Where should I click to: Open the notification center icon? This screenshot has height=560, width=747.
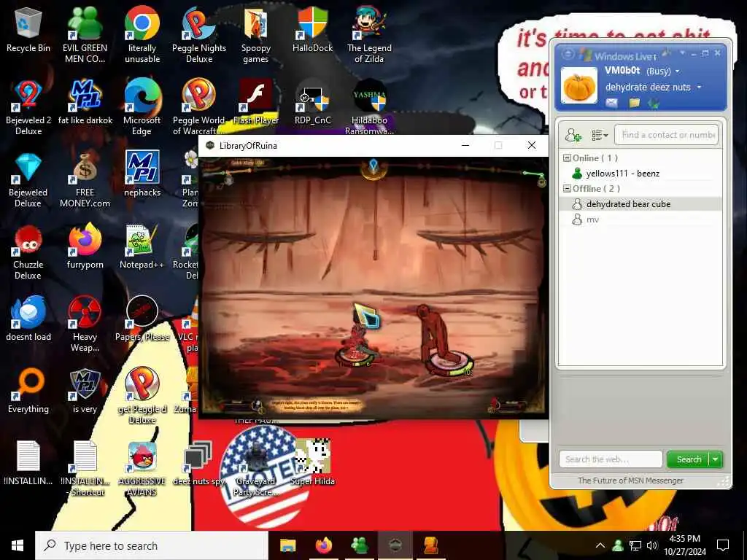click(723, 545)
